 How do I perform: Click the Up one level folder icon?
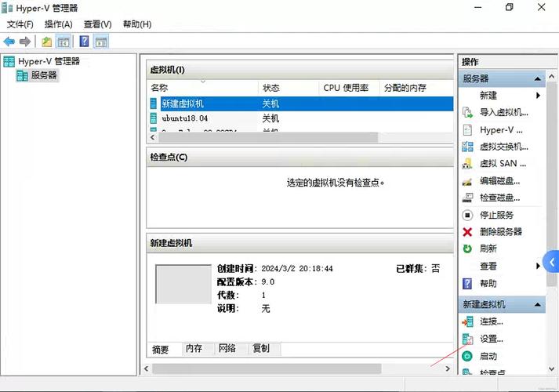click(x=47, y=42)
